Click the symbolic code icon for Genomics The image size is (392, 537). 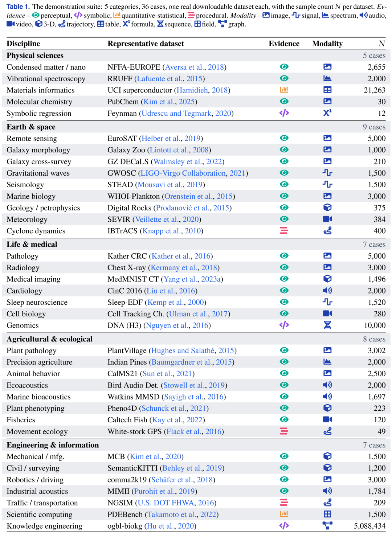tap(284, 325)
